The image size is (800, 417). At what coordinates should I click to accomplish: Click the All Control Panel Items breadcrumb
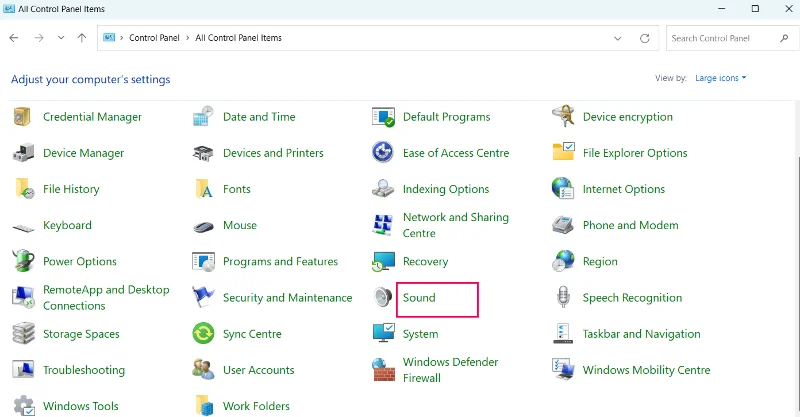[x=238, y=38]
